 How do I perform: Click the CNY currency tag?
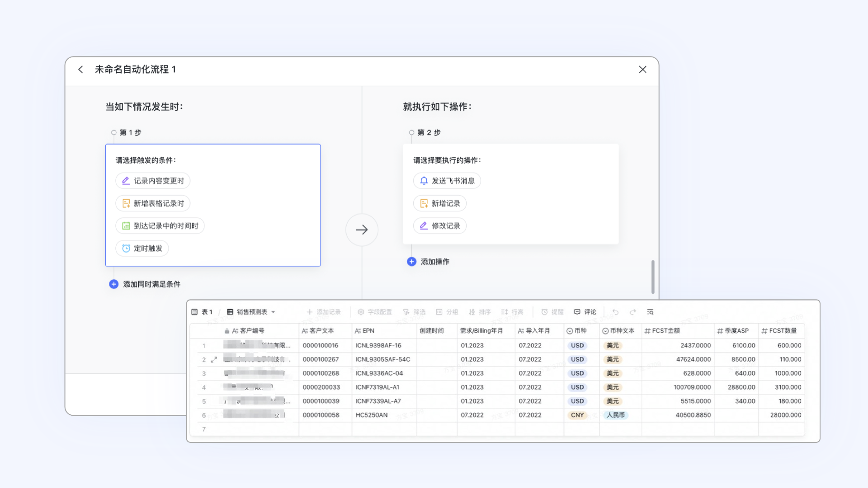(x=577, y=415)
